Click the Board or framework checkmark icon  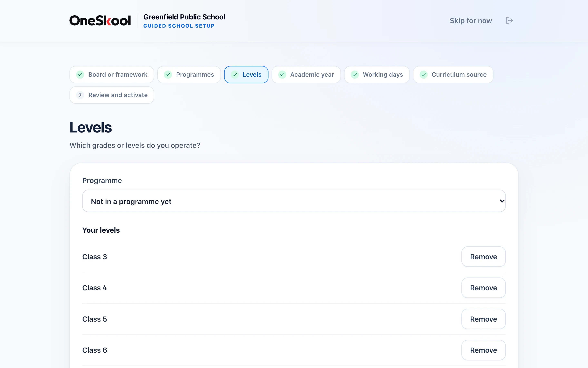click(x=80, y=74)
